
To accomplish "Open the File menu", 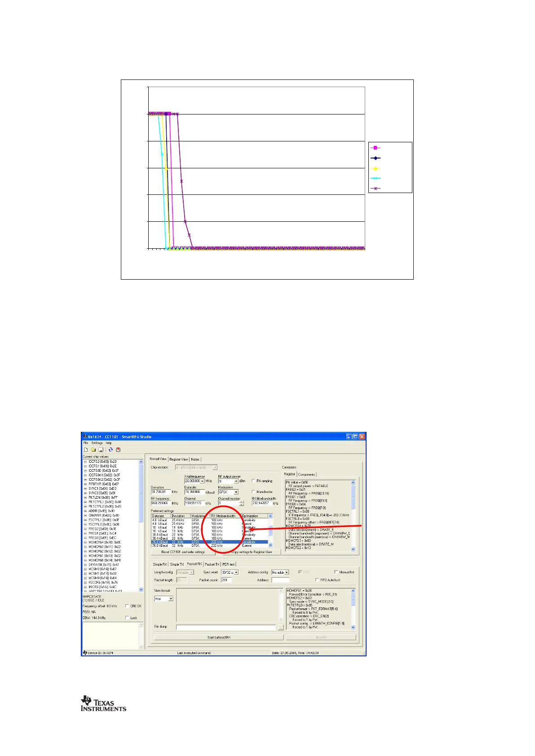I will click(86, 443).
